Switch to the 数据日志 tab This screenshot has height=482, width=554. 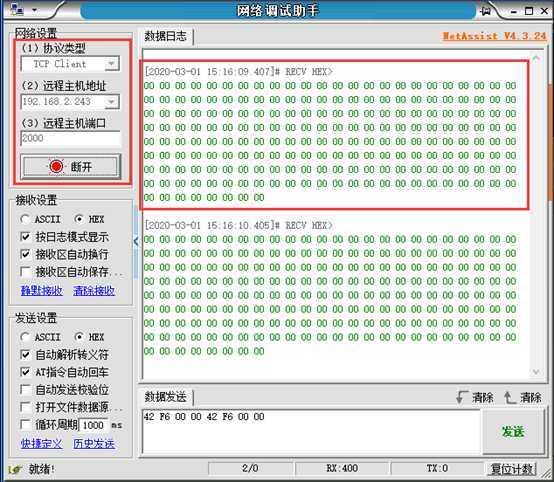(x=165, y=36)
